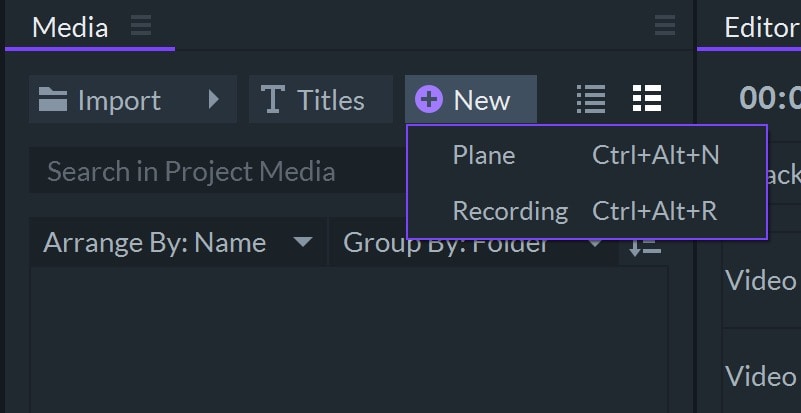Screen dimensions: 801x413
Task: Open the Titles generator button
Action: point(314,100)
